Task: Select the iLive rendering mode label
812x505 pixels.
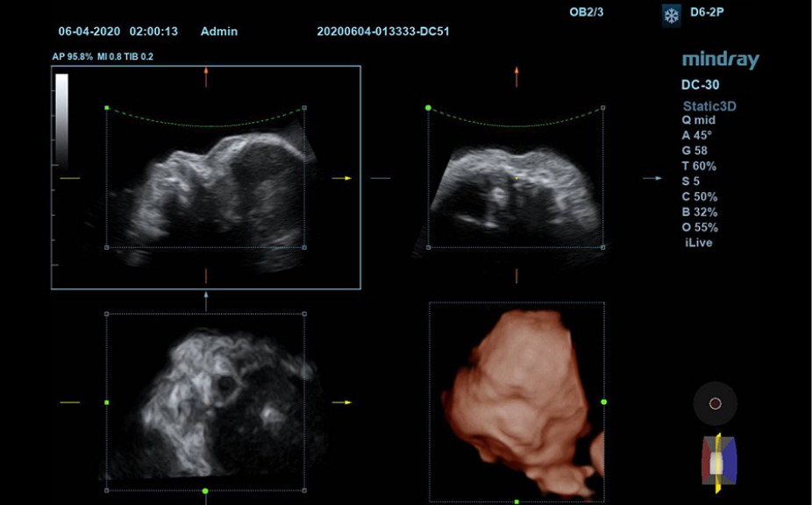Action: [699, 242]
